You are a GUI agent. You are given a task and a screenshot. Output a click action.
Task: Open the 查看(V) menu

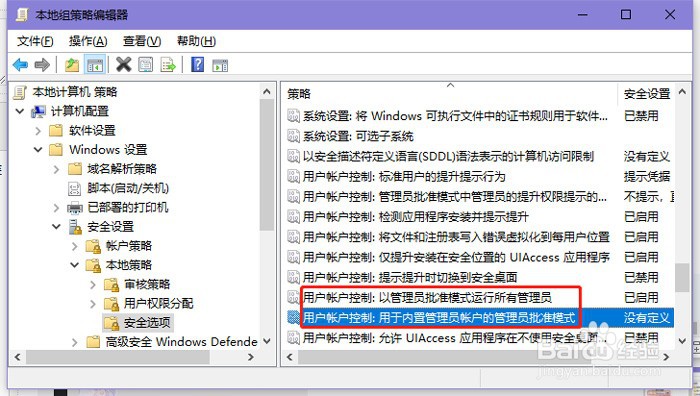pyautogui.click(x=142, y=41)
